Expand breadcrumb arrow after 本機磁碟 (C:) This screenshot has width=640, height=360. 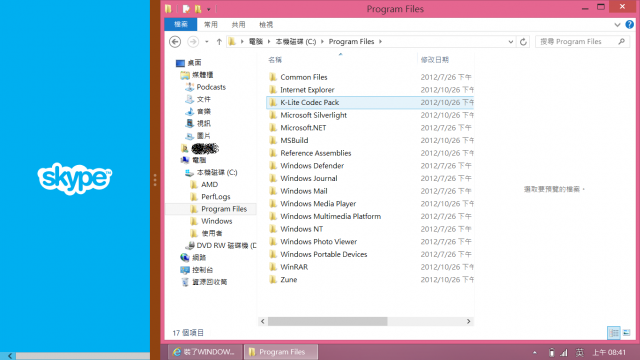point(322,42)
